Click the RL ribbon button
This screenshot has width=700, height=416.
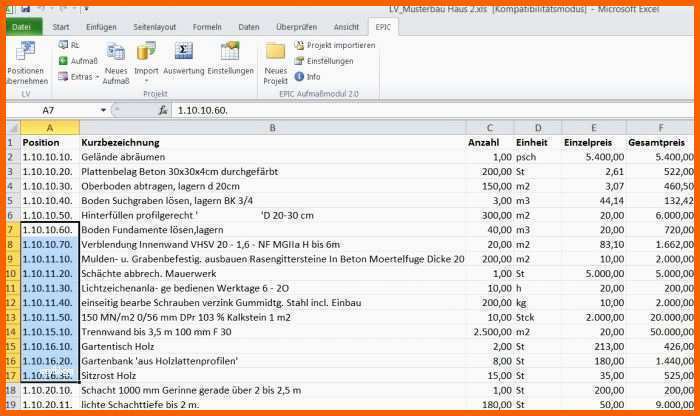69,45
